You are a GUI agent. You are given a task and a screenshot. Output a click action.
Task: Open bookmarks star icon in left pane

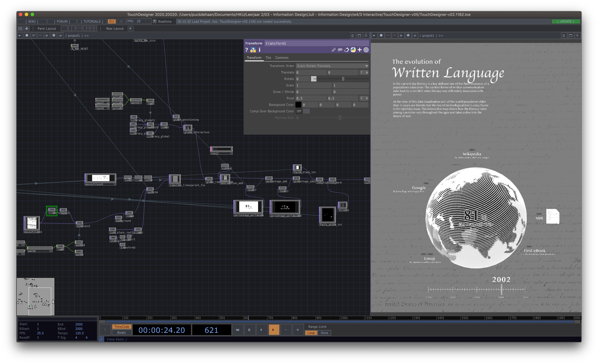(54, 36)
